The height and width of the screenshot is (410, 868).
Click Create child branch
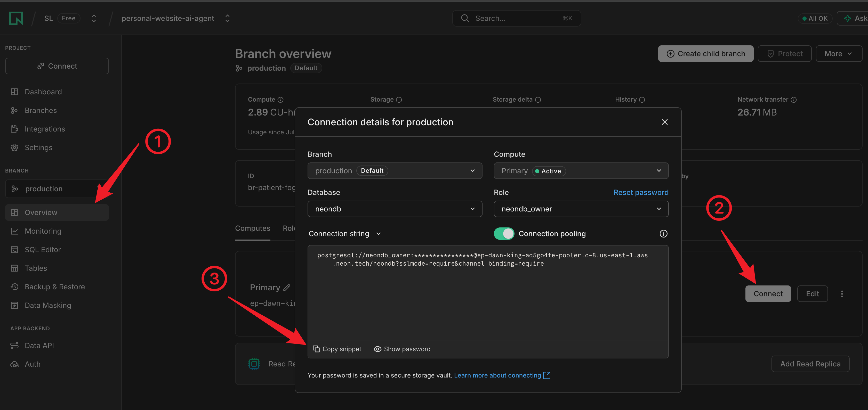[706, 54]
